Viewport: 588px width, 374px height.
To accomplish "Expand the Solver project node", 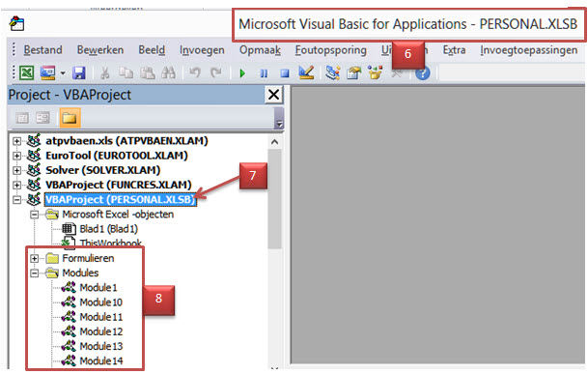I will click(x=16, y=170).
